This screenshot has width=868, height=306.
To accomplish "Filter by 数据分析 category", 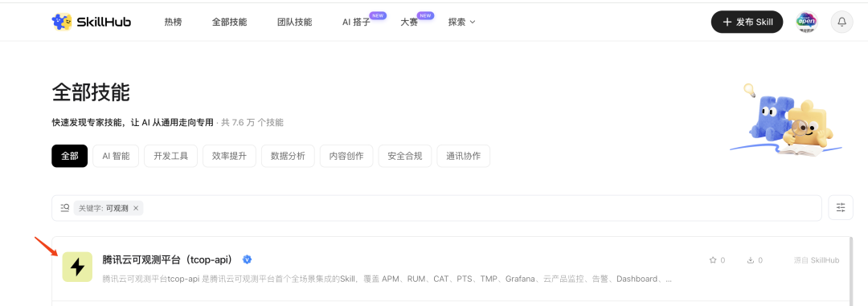I will click(x=288, y=156).
